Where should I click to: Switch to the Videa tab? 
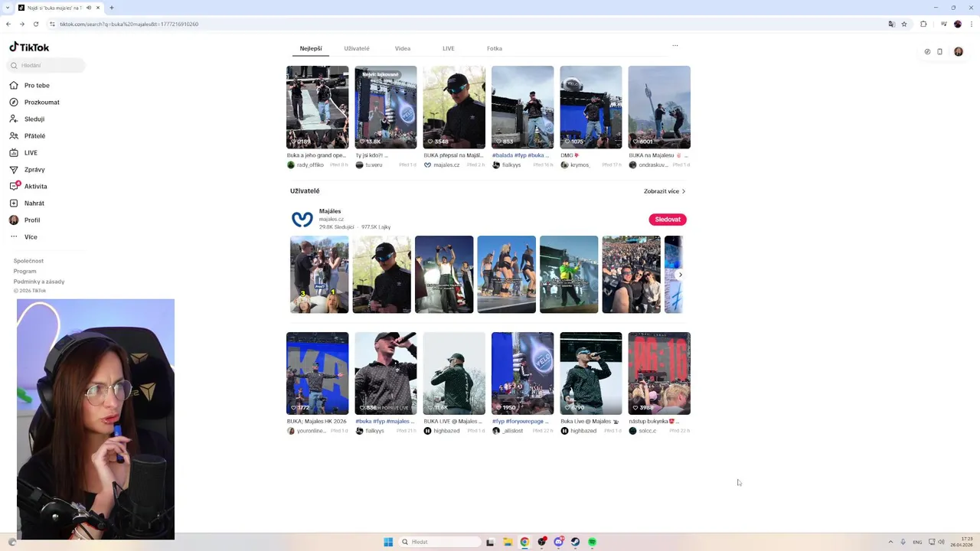403,48
